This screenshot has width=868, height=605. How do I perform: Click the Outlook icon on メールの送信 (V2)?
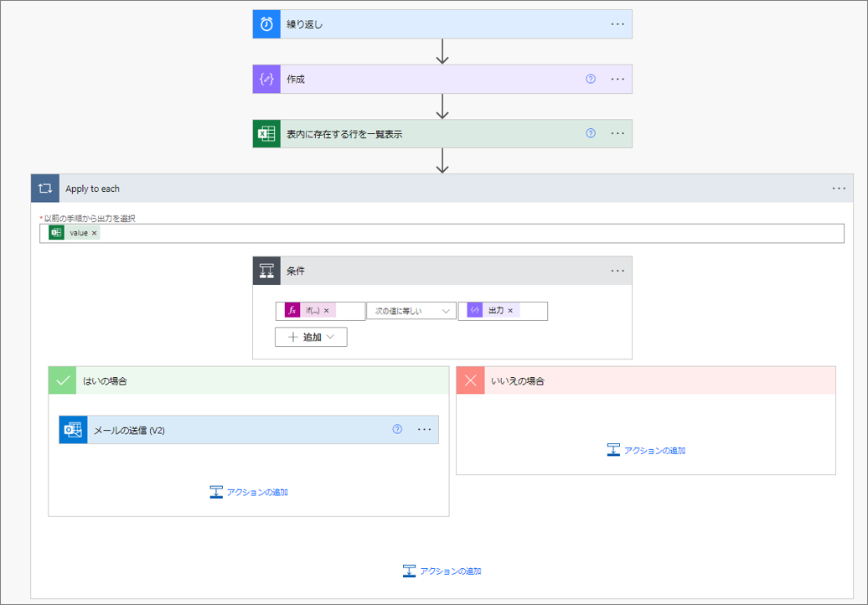pos(73,430)
